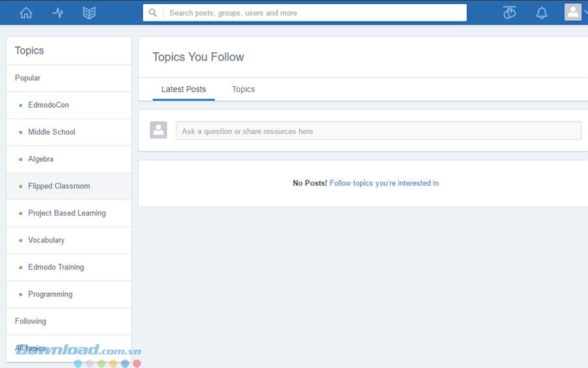Open the Project Based Learning topic

[x=67, y=213]
